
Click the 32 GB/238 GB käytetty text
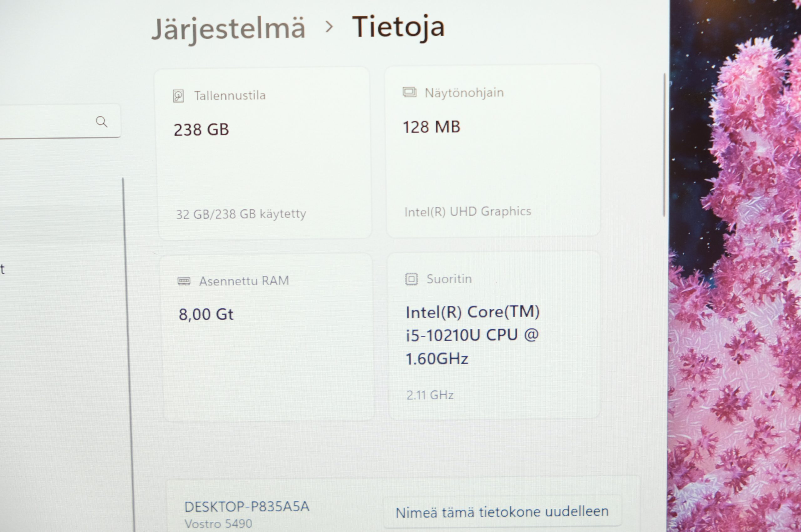[241, 214]
